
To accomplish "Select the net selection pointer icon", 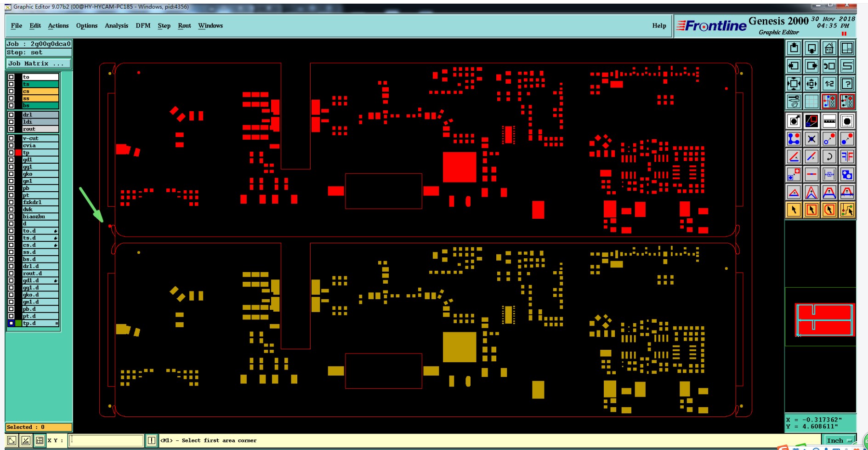I will [847, 210].
